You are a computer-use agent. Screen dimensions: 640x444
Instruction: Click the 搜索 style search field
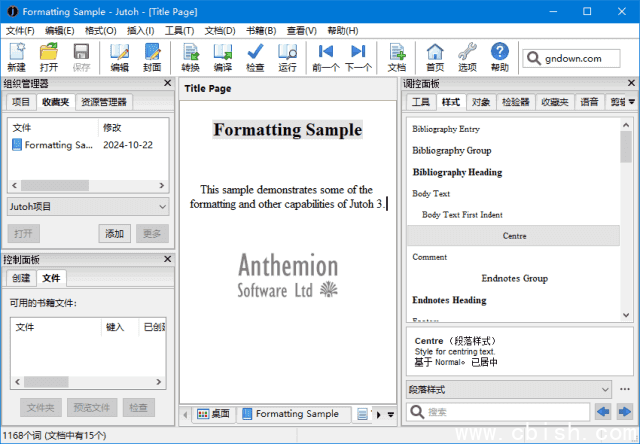coord(505,411)
